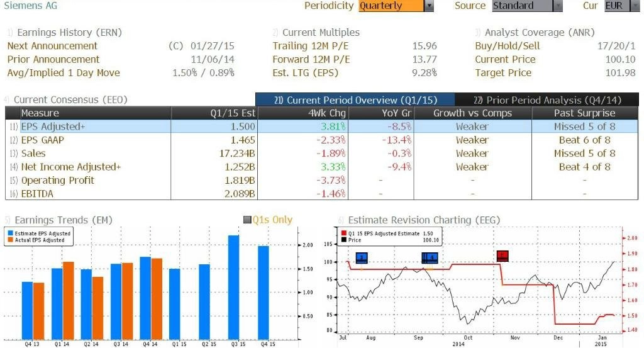Image resolution: width=644 pixels, height=348 pixels.
Task: Toggle the Q1s Only checkbox
Action: pyautogui.click(x=247, y=220)
